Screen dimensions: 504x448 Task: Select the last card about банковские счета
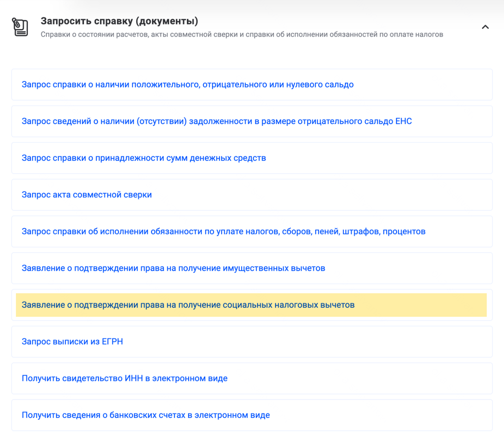(251, 415)
